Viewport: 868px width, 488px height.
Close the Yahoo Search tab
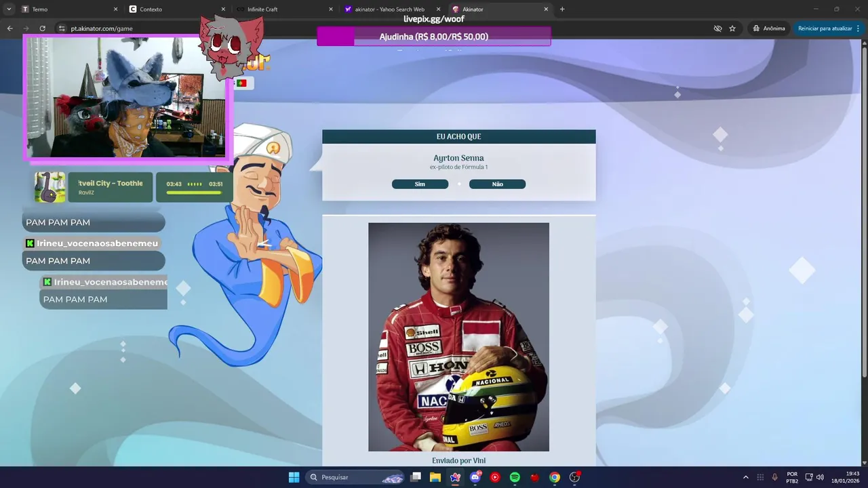tap(438, 9)
